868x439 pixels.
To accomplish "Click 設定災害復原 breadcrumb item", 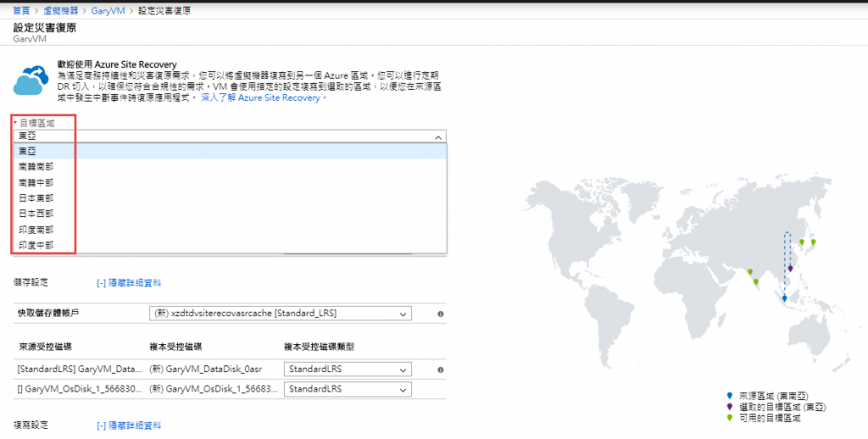I will [x=164, y=10].
